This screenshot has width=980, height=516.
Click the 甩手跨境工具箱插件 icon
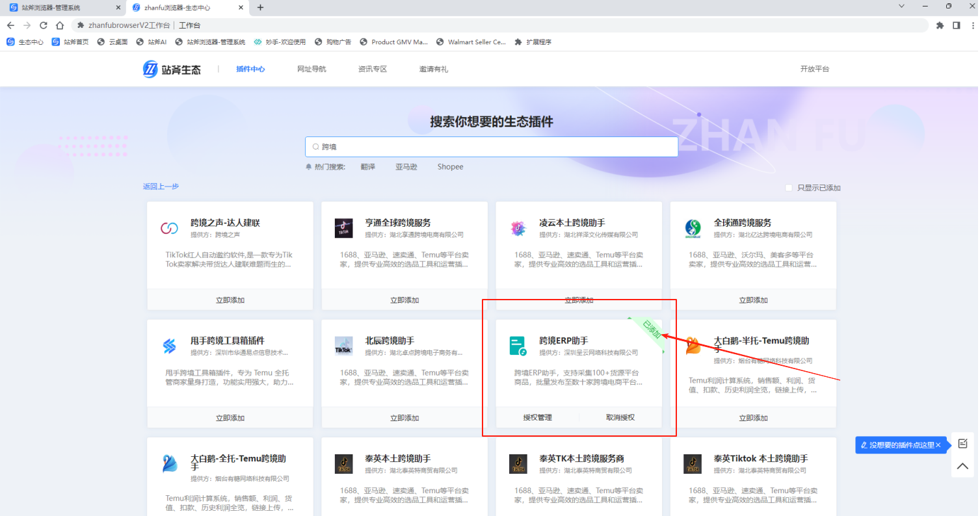click(x=169, y=346)
